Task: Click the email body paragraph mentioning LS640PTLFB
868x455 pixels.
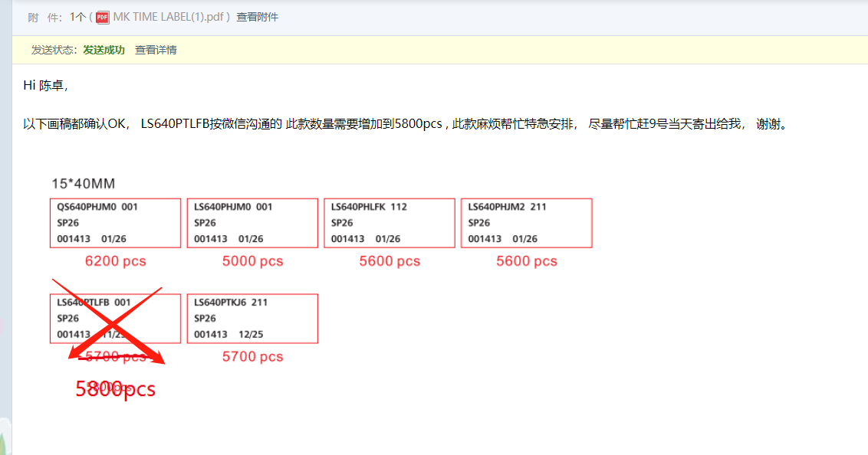Action: tap(406, 124)
